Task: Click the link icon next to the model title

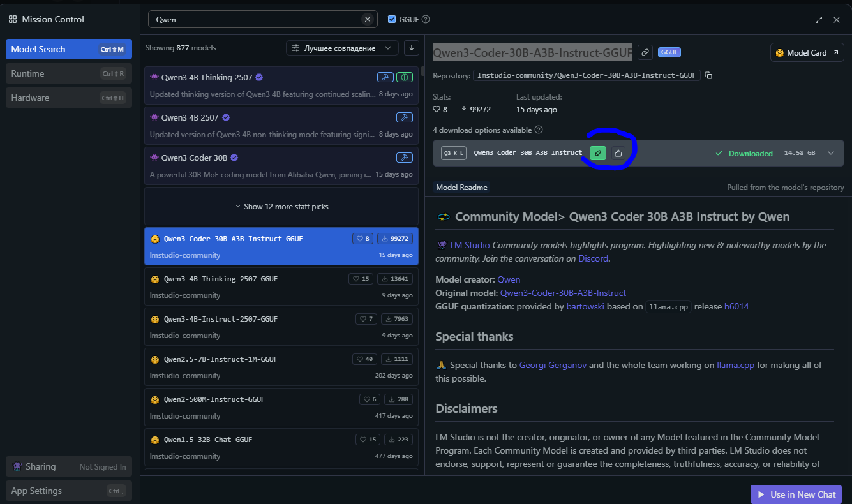Action: point(645,52)
